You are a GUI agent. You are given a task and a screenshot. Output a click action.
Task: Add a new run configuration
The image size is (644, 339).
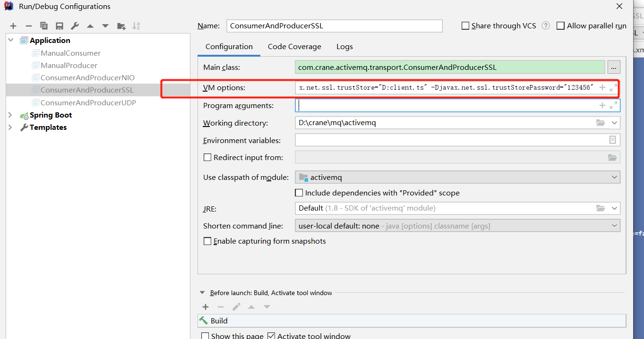(x=13, y=26)
